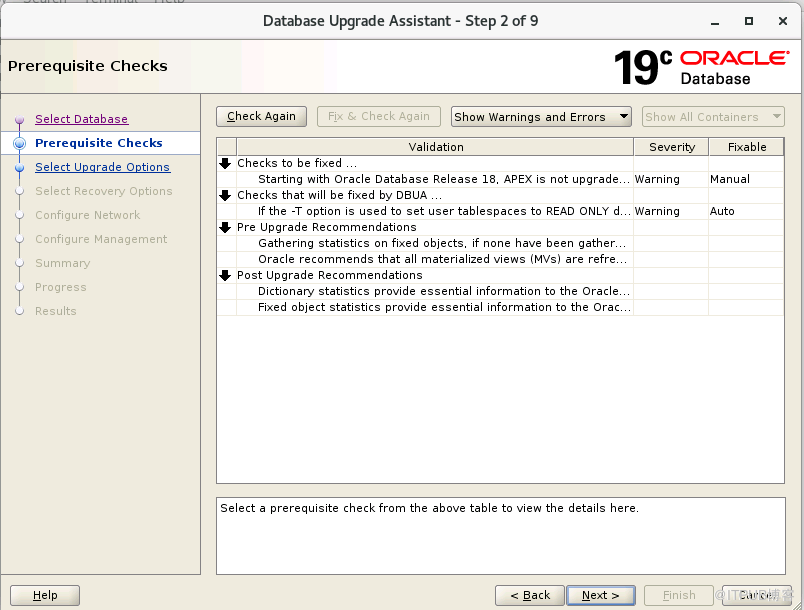Close the Database Upgrade Assistant window
This screenshot has height=610, width=804.
click(x=782, y=21)
